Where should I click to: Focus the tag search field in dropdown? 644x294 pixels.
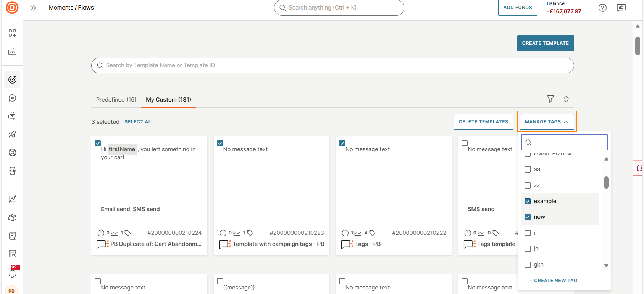tap(564, 142)
